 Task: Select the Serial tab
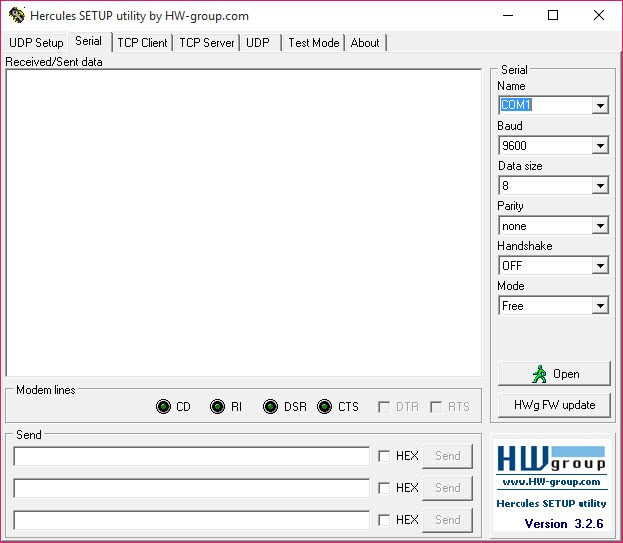(89, 41)
